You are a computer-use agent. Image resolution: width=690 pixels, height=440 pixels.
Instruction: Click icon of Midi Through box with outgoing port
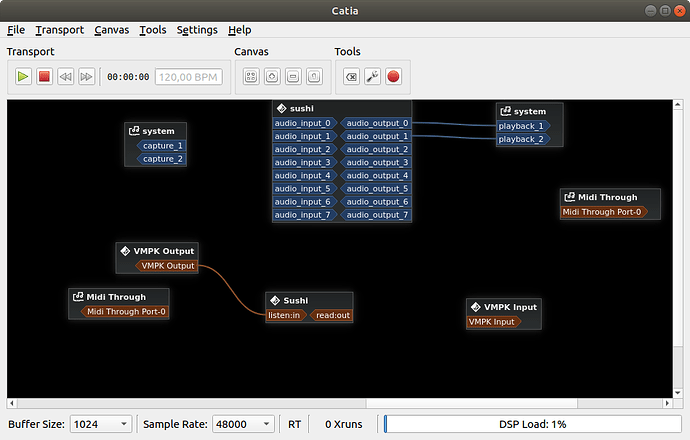[x=78, y=297]
